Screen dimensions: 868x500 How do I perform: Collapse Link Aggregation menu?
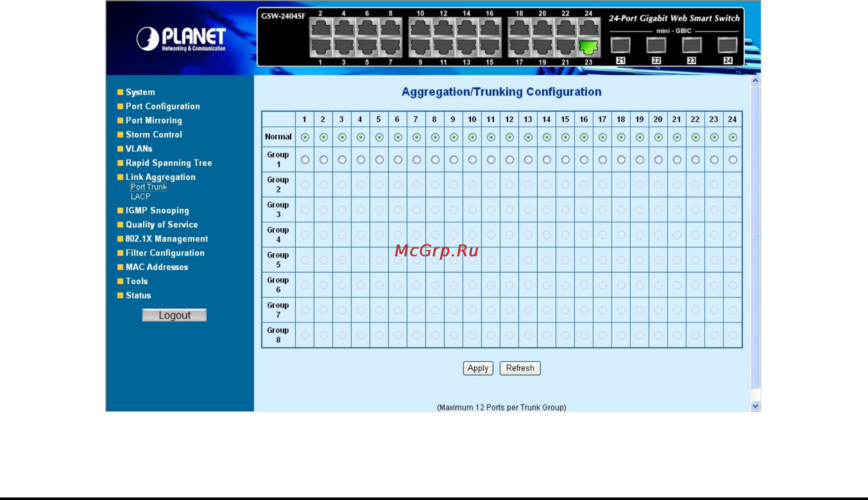coord(160,177)
